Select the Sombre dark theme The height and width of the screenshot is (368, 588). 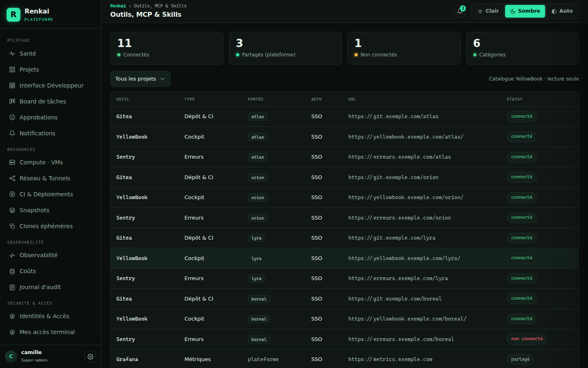(x=525, y=11)
